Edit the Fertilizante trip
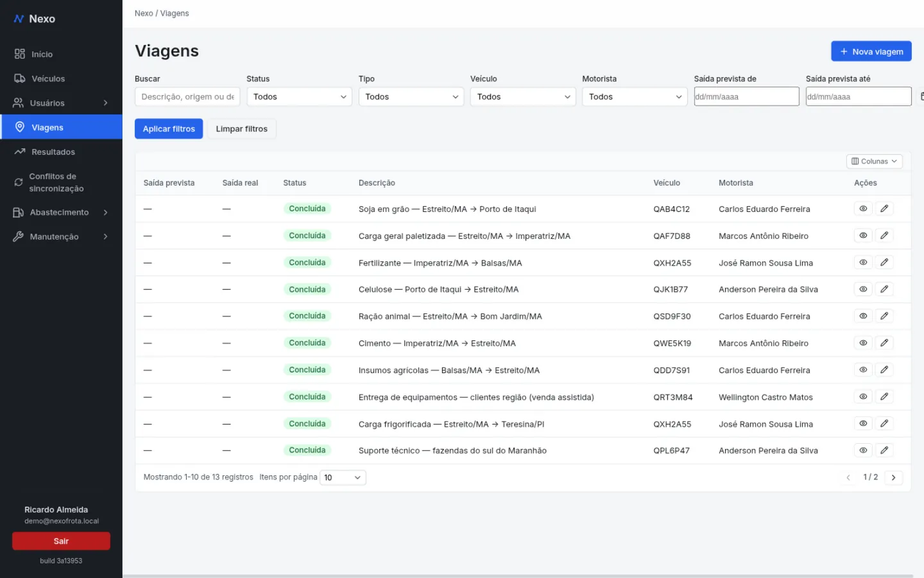This screenshot has width=924, height=578. pyautogui.click(x=884, y=263)
